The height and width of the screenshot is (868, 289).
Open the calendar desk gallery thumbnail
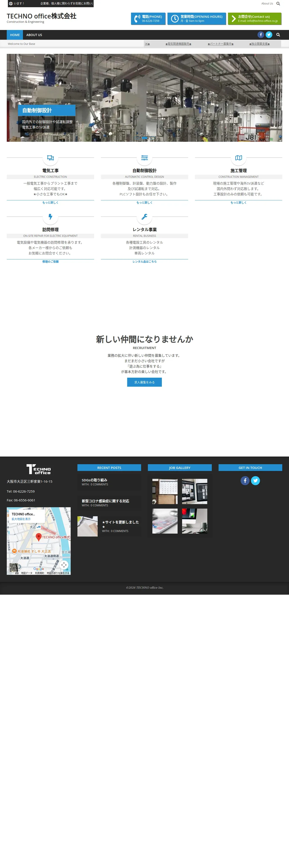point(165,491)
